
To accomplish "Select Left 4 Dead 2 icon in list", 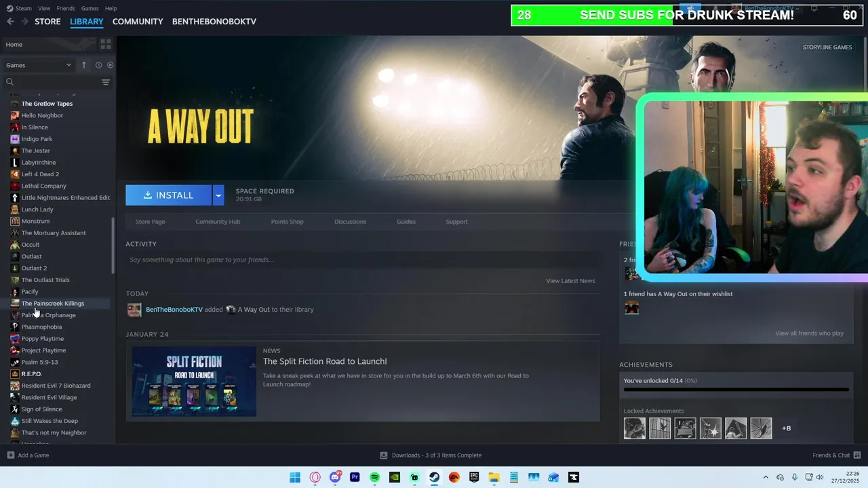I will point(15,174).
